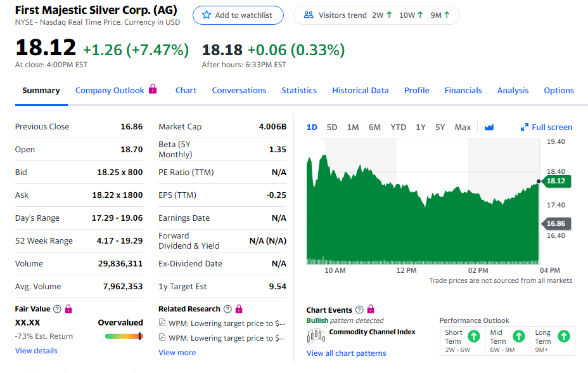Click the View details link under Fair Value

click(36, 351)
